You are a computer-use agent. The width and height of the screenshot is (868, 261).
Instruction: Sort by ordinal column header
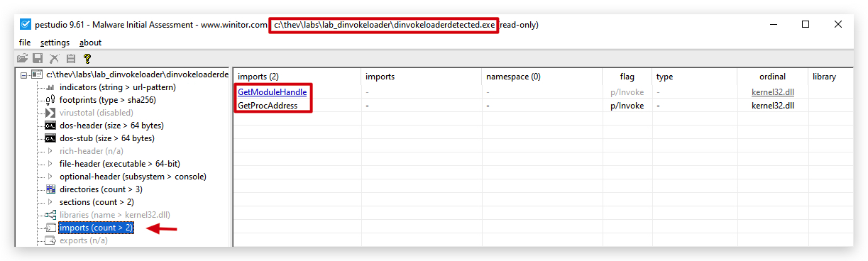773,77
